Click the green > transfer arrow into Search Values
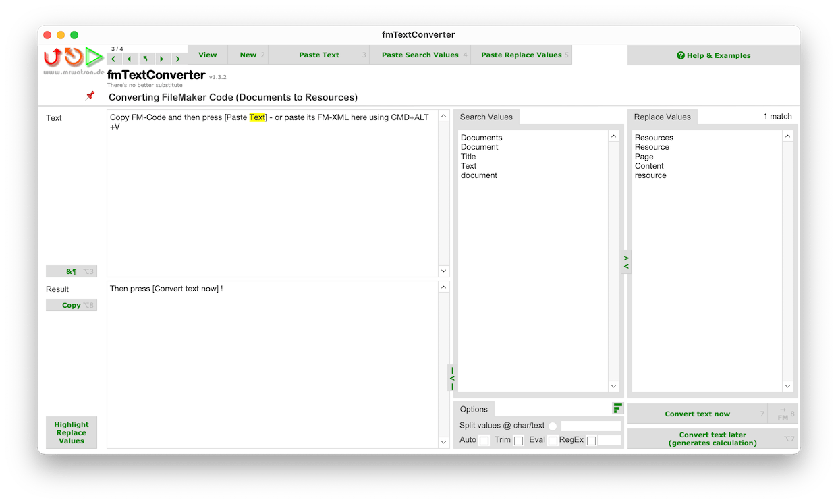838x504 pixels. [625, 258]
